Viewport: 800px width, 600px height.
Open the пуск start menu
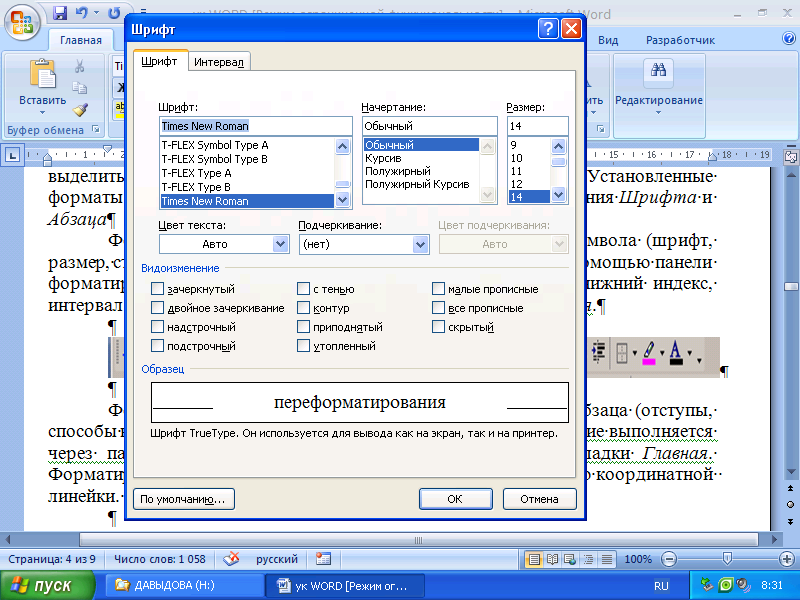point(45,586)
